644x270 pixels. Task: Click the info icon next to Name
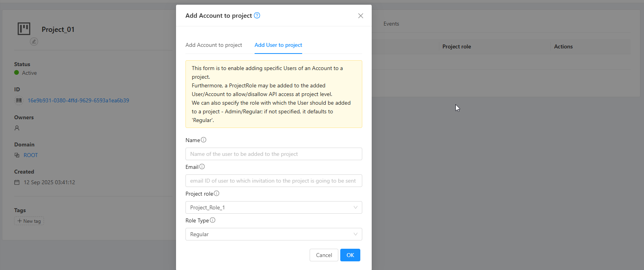tap(204, 140)
